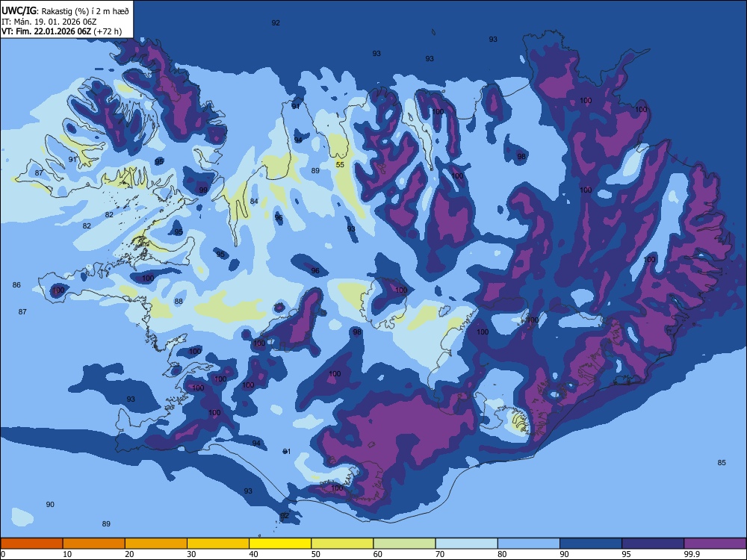
Task: Click the '70' legend tick label
Action: click(440, 554)
